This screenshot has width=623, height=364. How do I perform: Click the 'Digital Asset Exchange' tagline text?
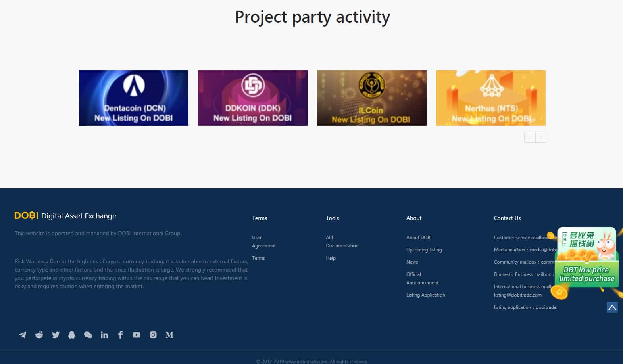point(79,216)
